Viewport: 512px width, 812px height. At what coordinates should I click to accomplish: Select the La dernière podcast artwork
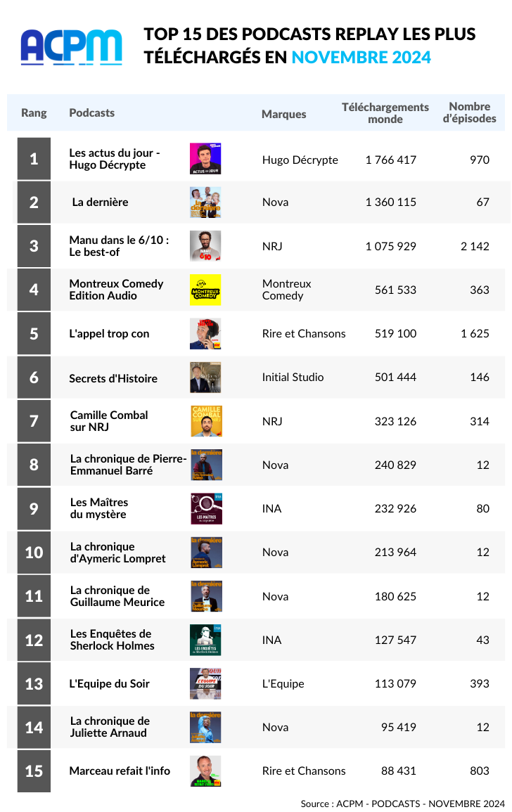tap(205, 202)
